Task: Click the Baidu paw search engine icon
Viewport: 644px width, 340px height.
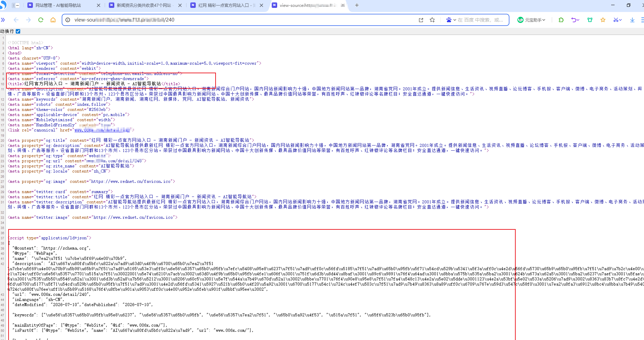Action: (449, 20)
